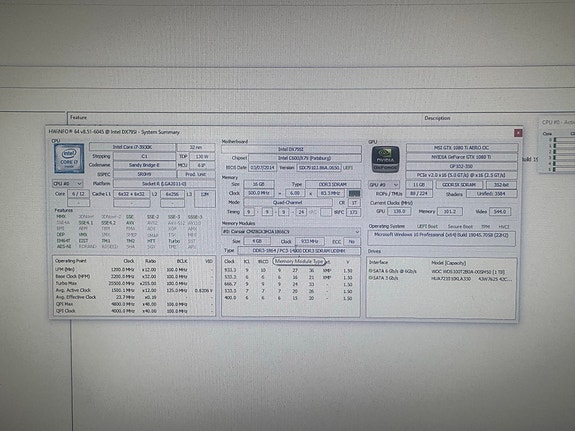Click the Description column header

[x=437, y=118]
